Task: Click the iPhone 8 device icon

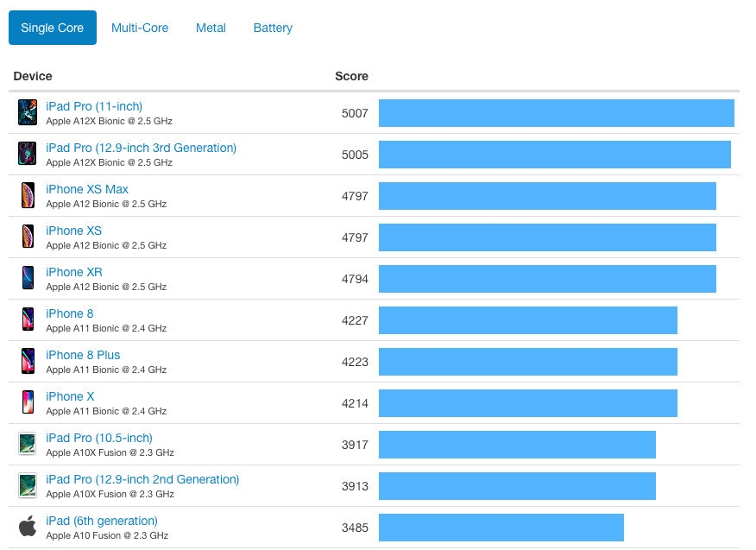Action: 28,319
